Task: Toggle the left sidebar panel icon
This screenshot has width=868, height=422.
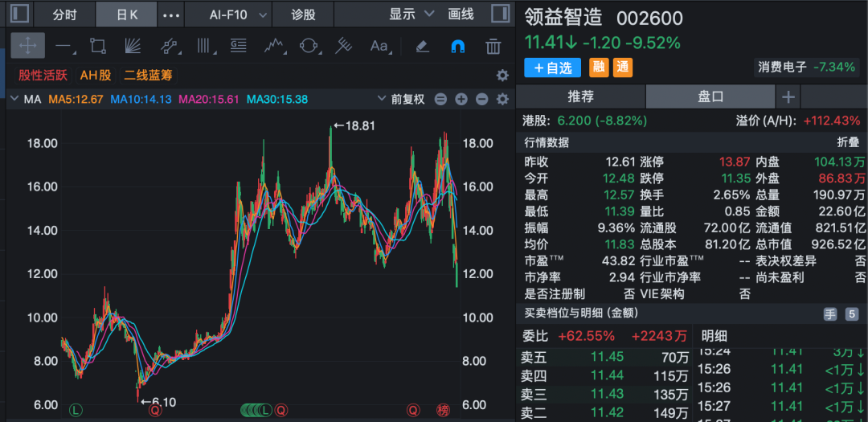Action: 20,14
